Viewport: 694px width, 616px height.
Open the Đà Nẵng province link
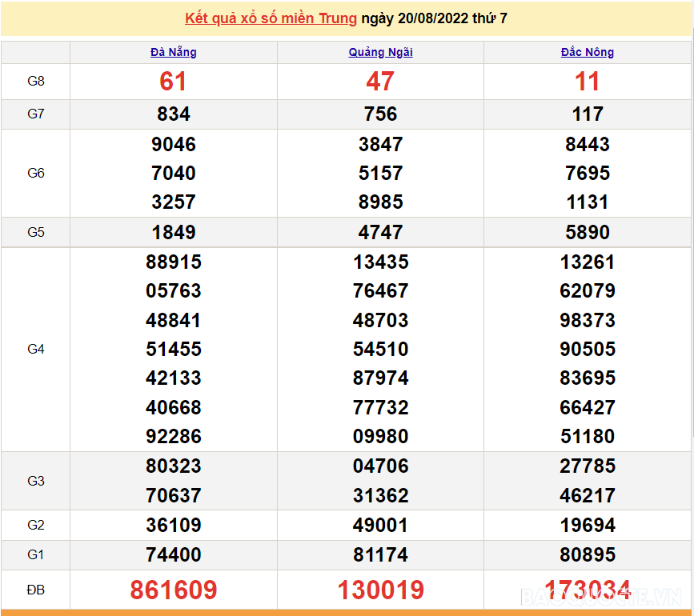pos(173,52)
